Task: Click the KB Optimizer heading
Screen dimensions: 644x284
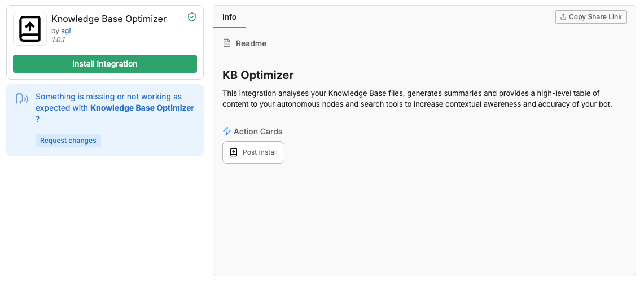Action: coord(258,75)
